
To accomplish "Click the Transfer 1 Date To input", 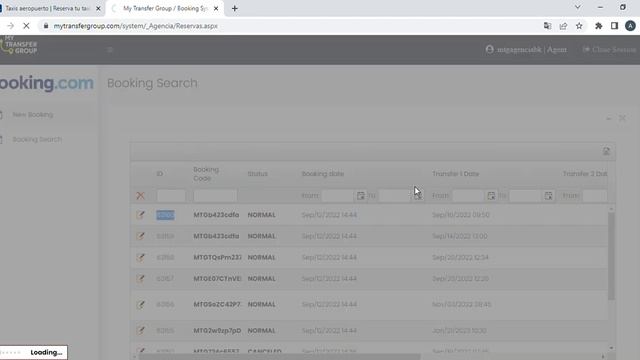I will [525, 196].
